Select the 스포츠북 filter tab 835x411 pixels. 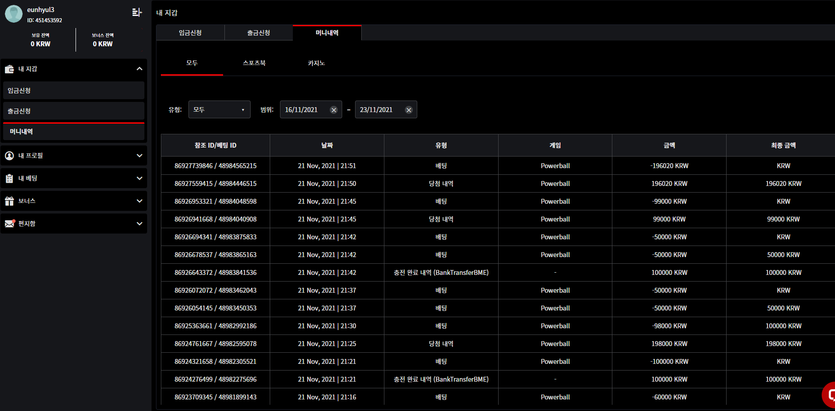point(254,63)
